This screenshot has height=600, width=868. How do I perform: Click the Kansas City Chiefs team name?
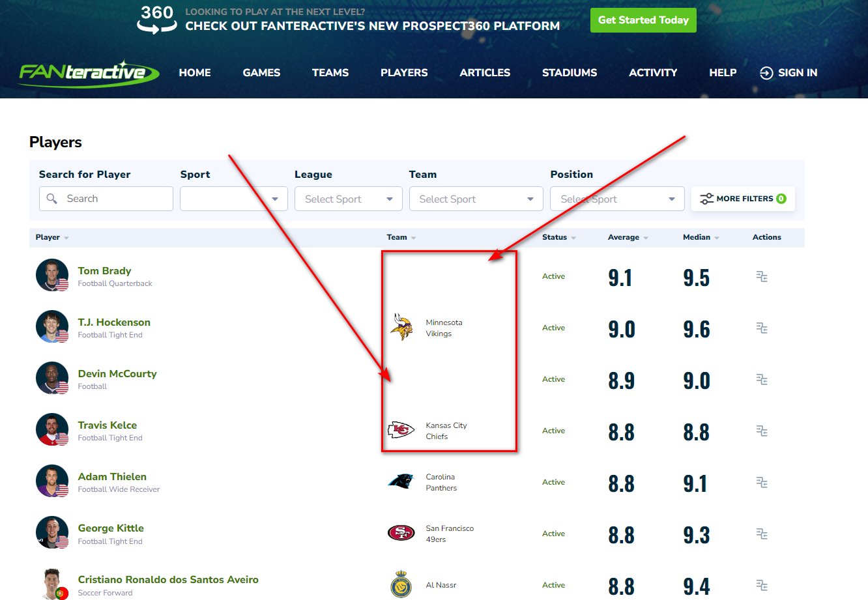click(x=446, y=431)
